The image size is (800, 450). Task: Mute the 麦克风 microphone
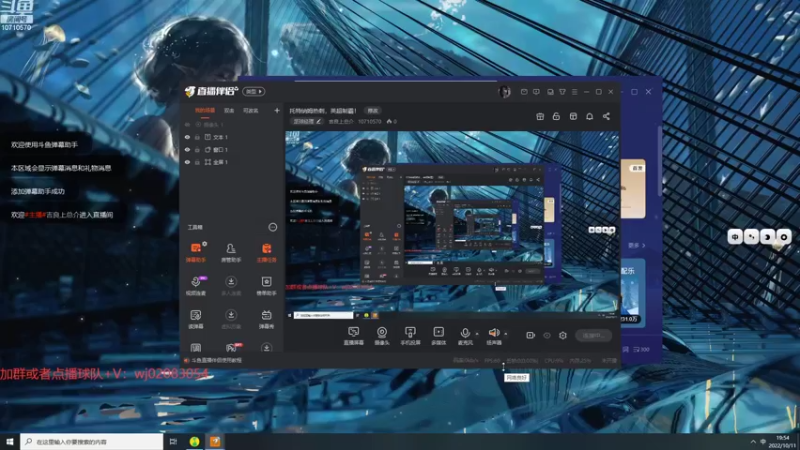click(x=465, y=332)
